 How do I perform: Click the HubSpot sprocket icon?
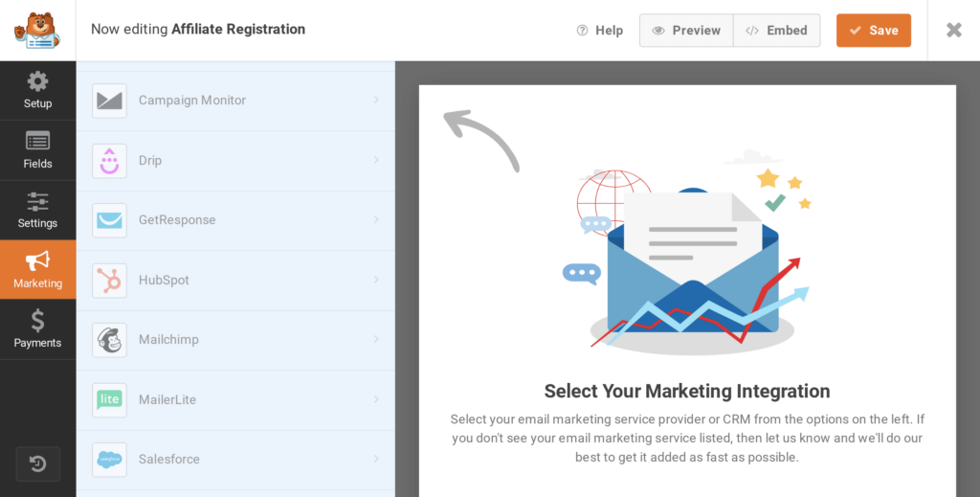coord(109,280)
